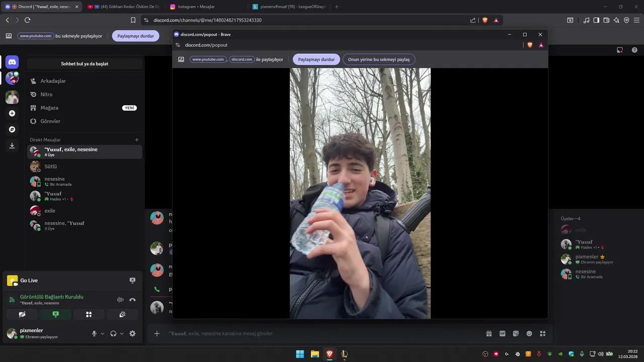Open the Görevler quests page
Image resolution: width=644 pixels, height=362 pixels.
click(85, 121)
